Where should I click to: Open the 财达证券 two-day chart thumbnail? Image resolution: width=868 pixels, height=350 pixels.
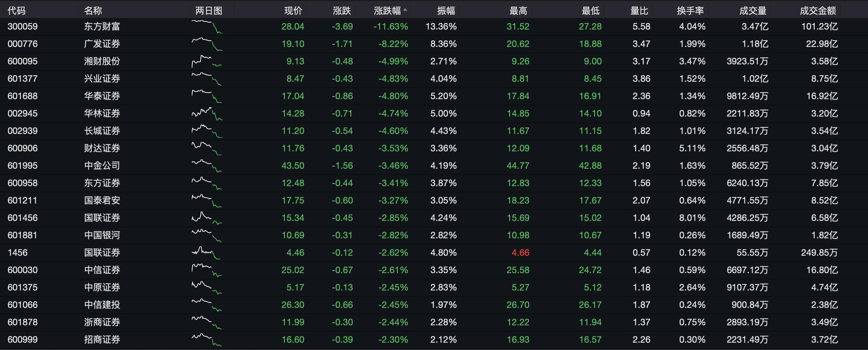pyautogui.click(x=207, y=149)
